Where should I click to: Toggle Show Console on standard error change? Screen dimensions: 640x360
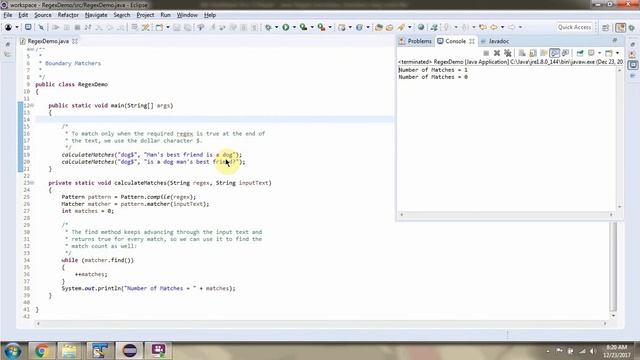(565, 53)
